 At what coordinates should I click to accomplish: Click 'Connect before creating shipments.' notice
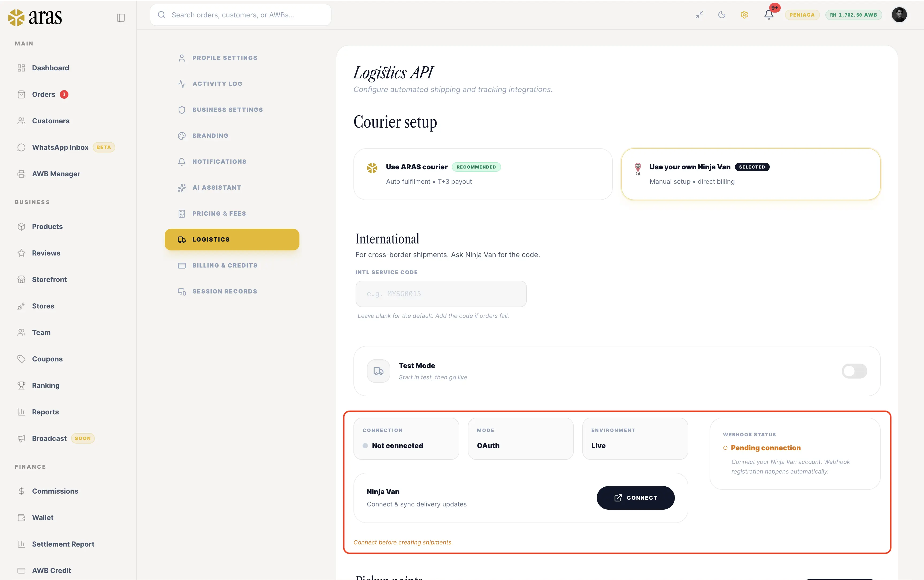pos(403,542)
